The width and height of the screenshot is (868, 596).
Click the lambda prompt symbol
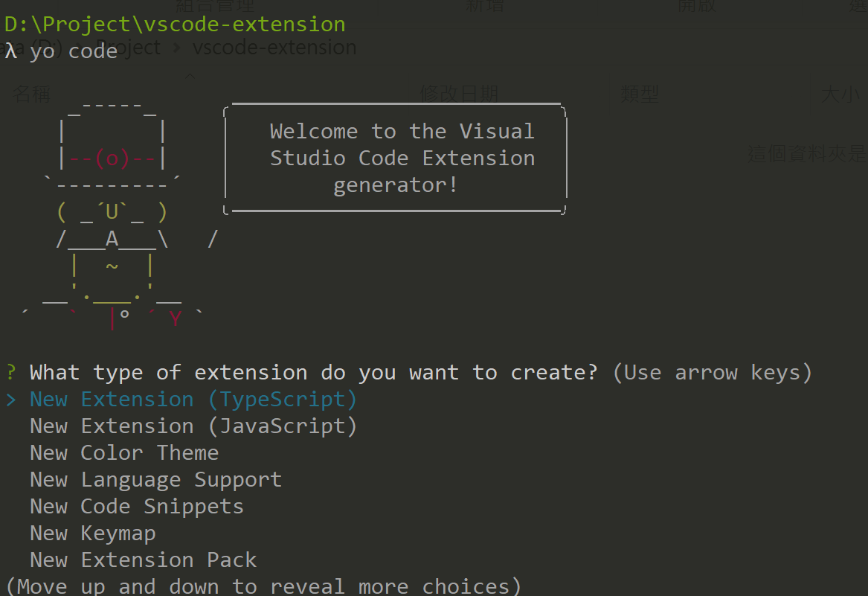pos(10,51)
